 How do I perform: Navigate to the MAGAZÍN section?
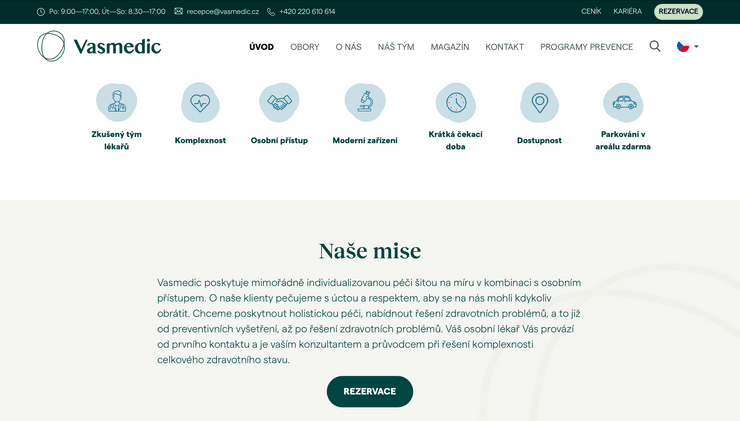[450, 47]
